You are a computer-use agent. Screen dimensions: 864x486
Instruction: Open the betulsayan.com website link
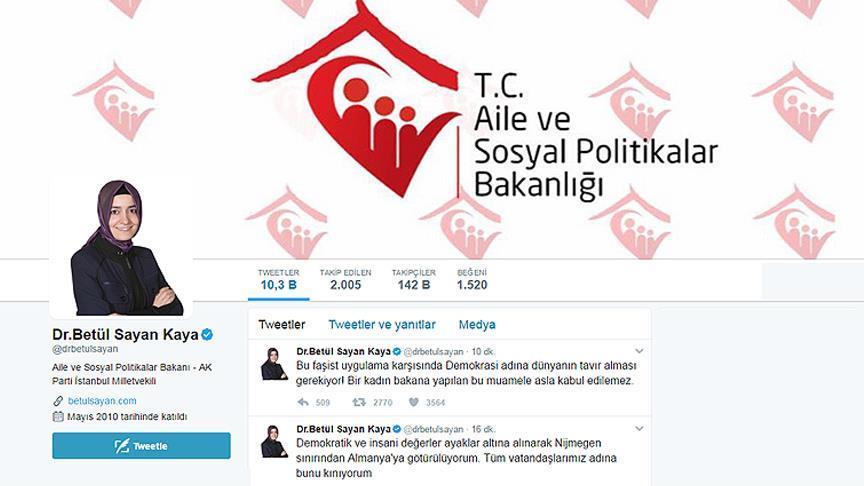tap(102, 401)
